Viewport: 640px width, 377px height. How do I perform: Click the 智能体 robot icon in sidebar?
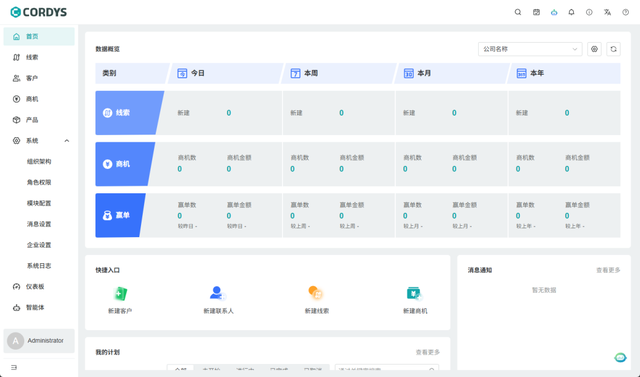coord(16,308)
